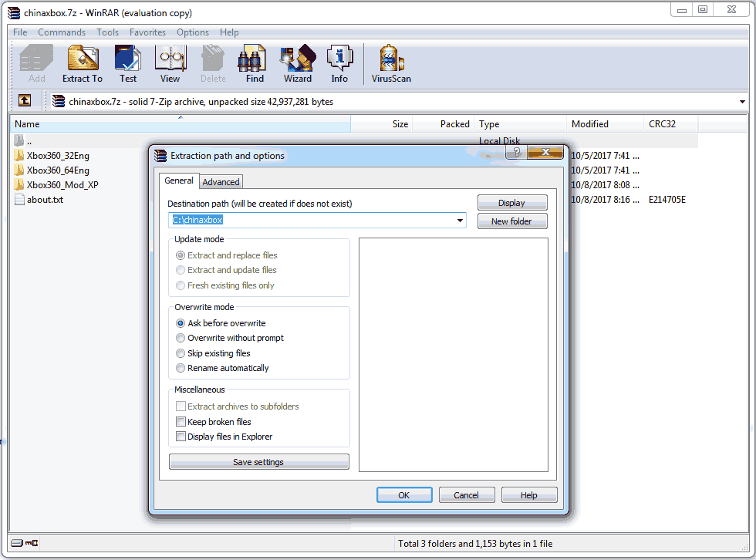Image resolution: width=756 pixels, height=560 pixels.
Task: Sort file list by Packed column
Action: click(444, 124)
